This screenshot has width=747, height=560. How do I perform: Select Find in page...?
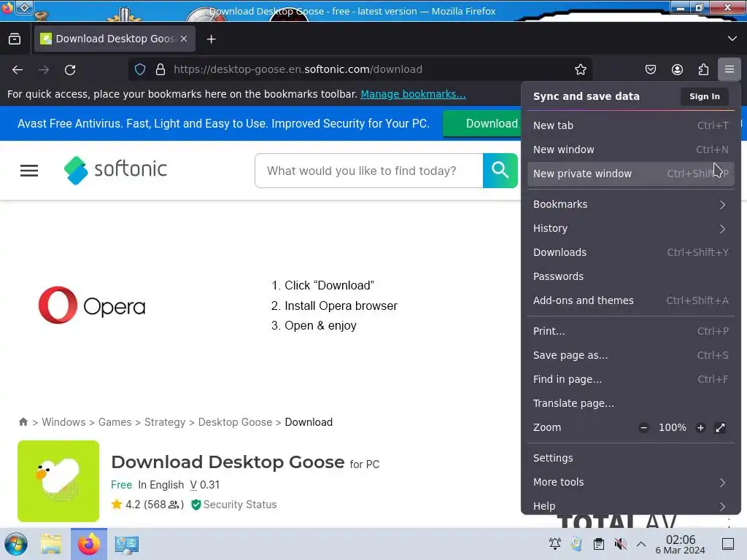click(x=631, y=379)
